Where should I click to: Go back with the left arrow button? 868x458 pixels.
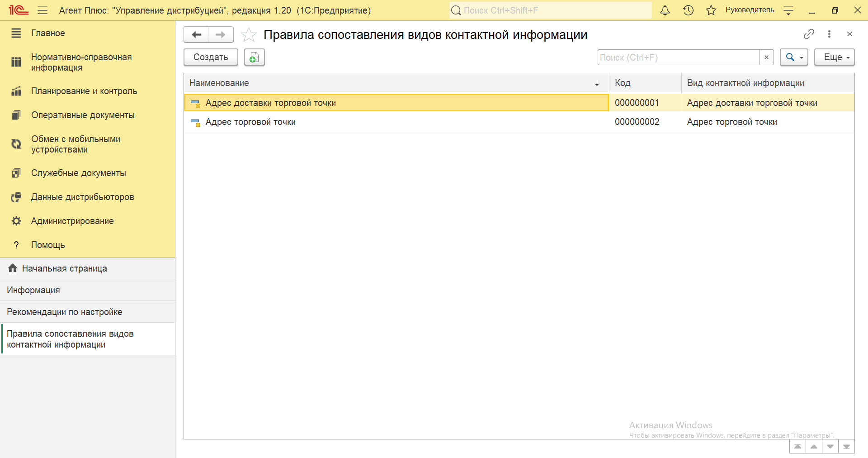point(197,34)
